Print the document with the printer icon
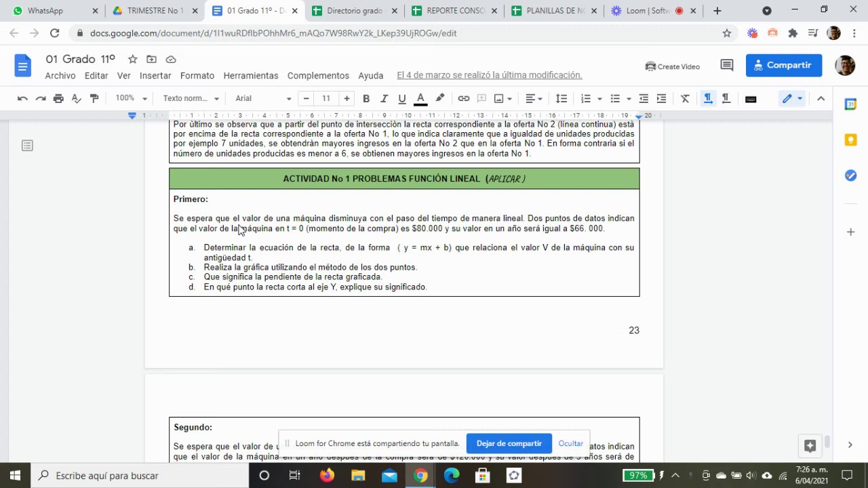This screenshot has height=488, width=868. [x=58, y=99]
